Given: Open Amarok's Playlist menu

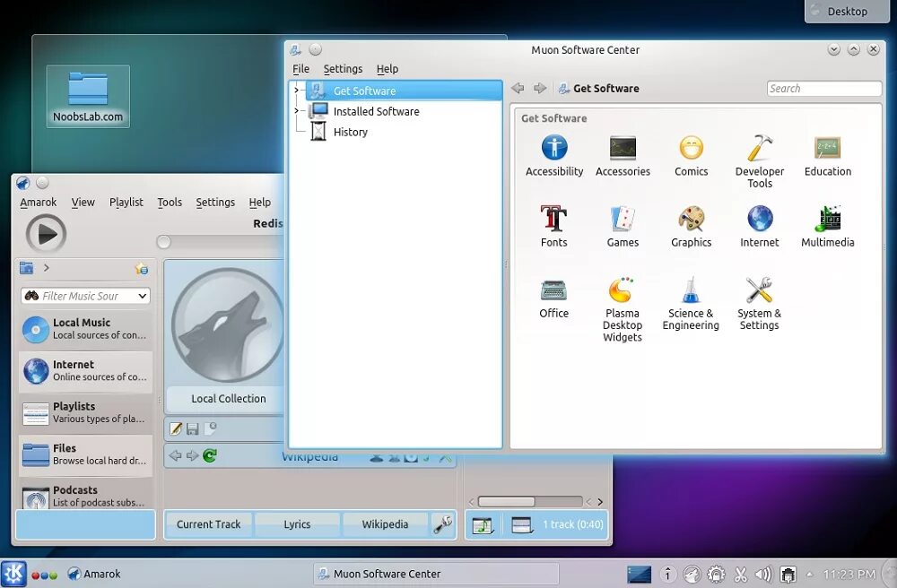Looking at the screenshot, I should tap(126, 203).
